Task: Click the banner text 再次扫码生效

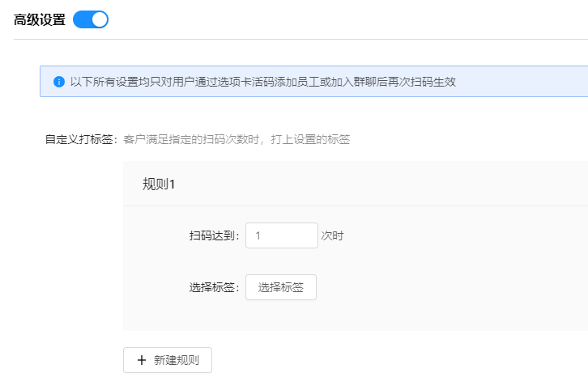Action: click(x=422, y=82)
